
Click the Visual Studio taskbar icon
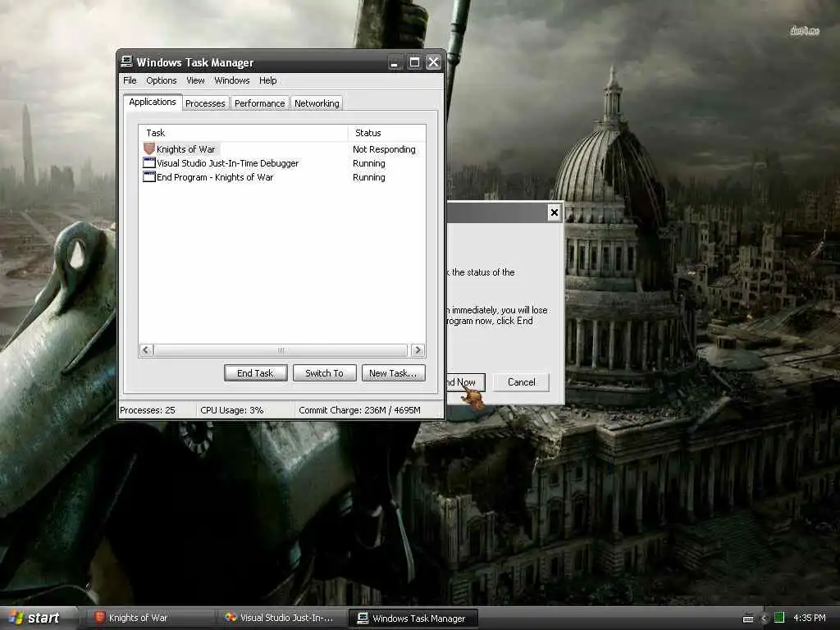(x=231, y=618)
